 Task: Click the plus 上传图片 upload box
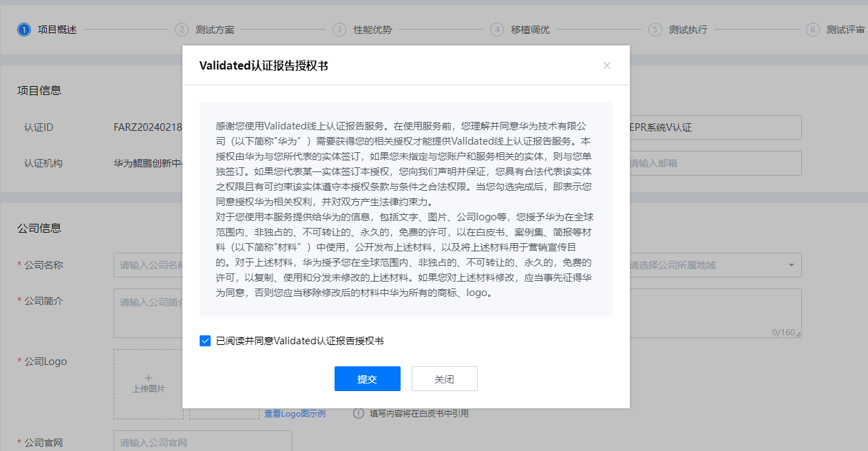[148, 384]
